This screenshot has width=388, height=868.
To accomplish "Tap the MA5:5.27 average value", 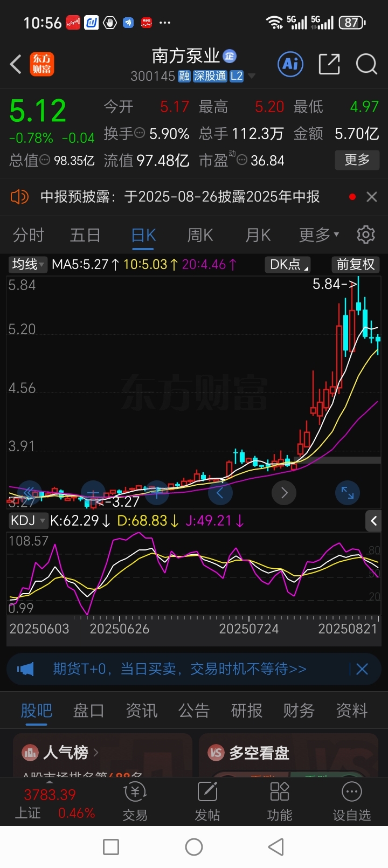I will [85, 264].
